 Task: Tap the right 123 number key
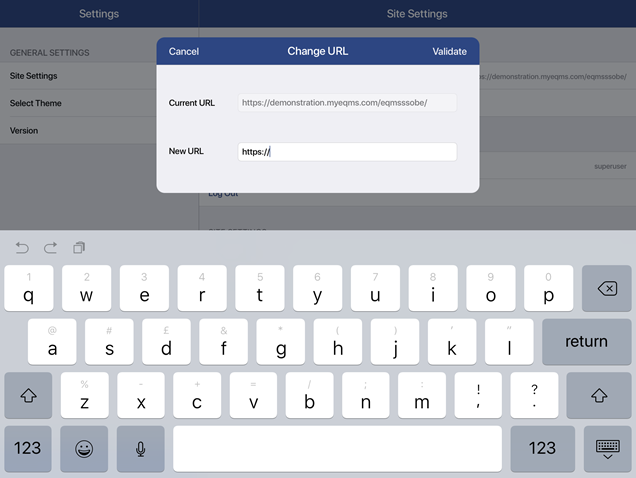pos(542,449)
